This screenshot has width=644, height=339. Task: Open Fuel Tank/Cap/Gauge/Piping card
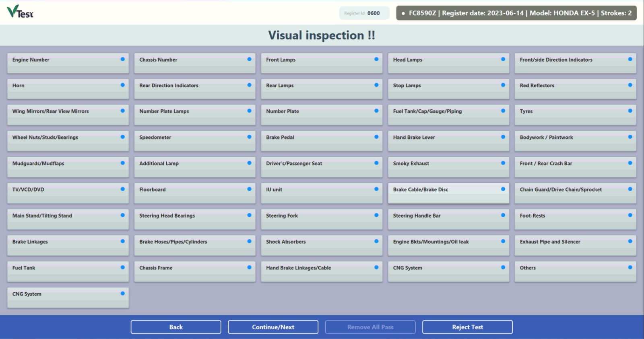tap(448, 115)
